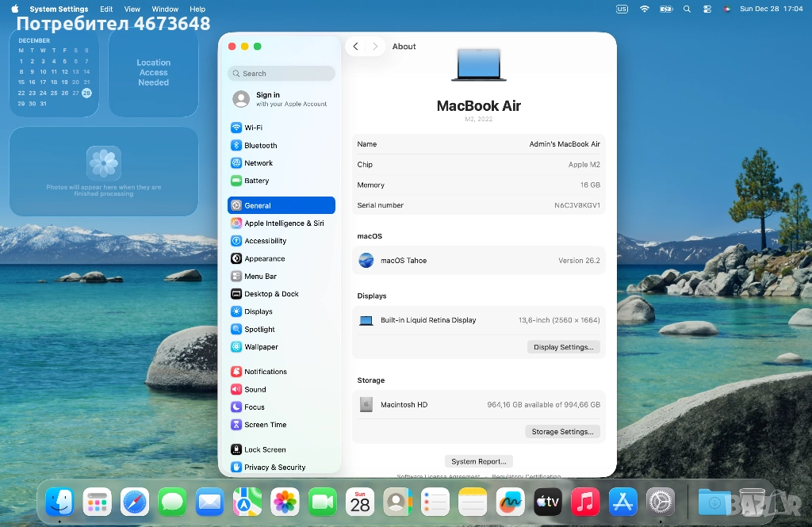Click the Storage Settings button
Screen dimensions: 812x527
click(x=562, y=432)
